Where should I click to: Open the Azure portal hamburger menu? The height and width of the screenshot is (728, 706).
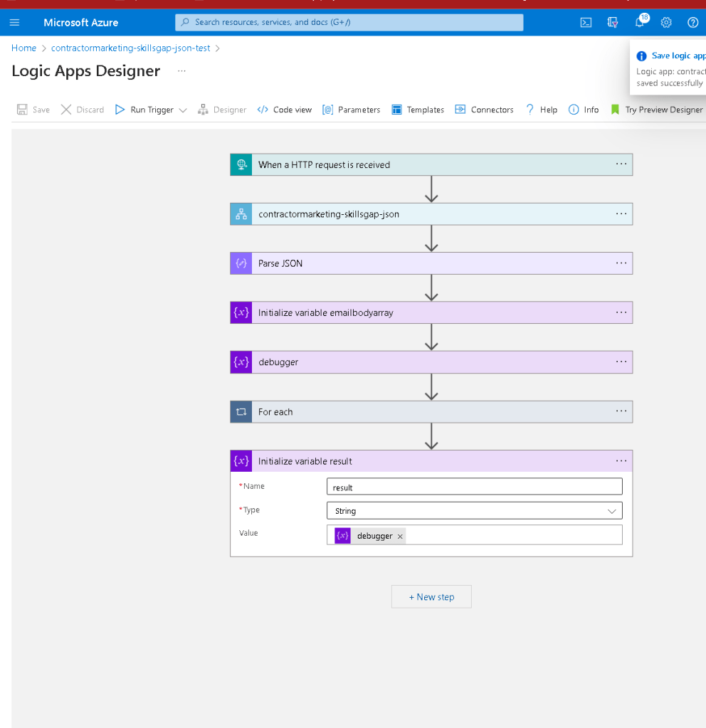(14, 22)
